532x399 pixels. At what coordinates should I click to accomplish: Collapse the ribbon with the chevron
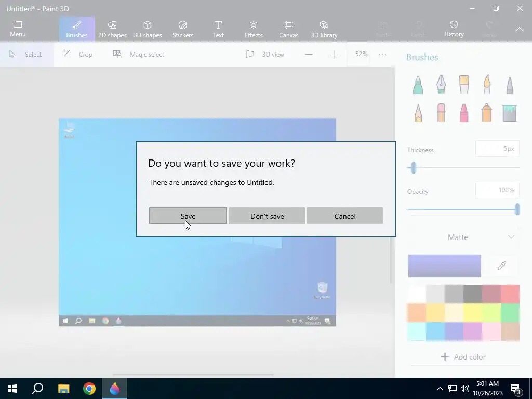[520, 29]
